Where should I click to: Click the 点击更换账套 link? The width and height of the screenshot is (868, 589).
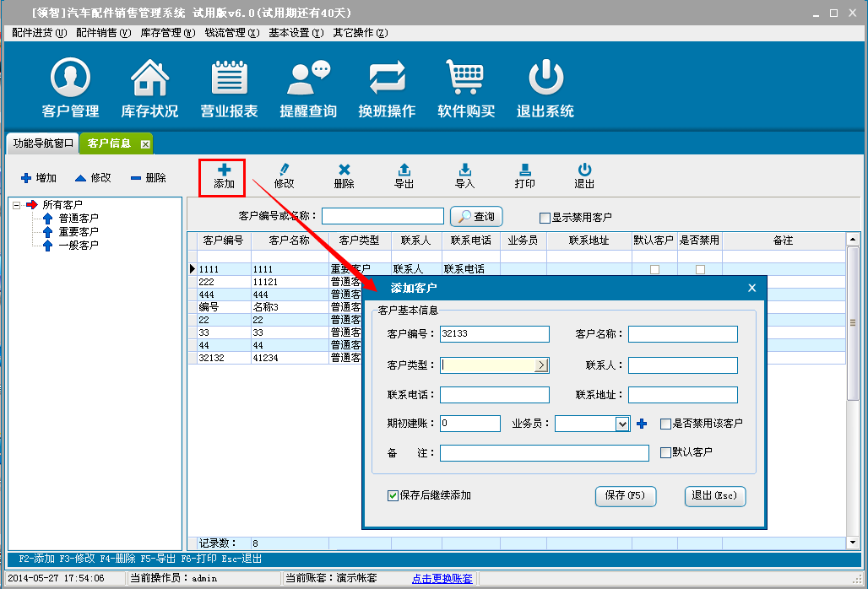(442, 578)
